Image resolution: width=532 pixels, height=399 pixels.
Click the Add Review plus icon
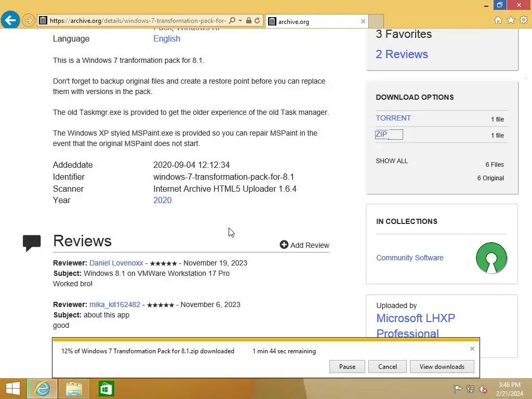pos(284,245)
